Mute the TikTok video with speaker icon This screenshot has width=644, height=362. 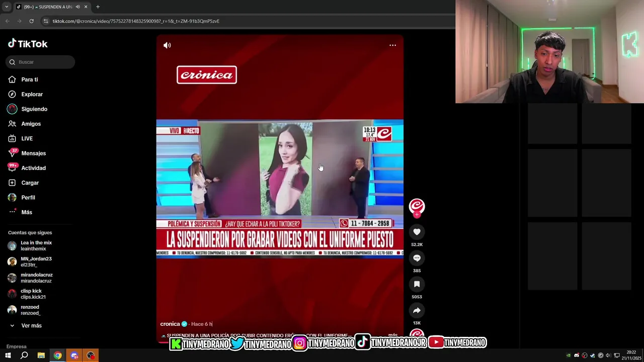click(167, 45)
